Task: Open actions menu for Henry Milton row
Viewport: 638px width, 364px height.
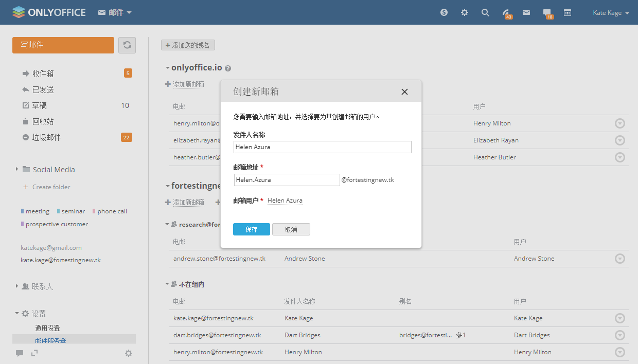Action: tap(620, 123)
